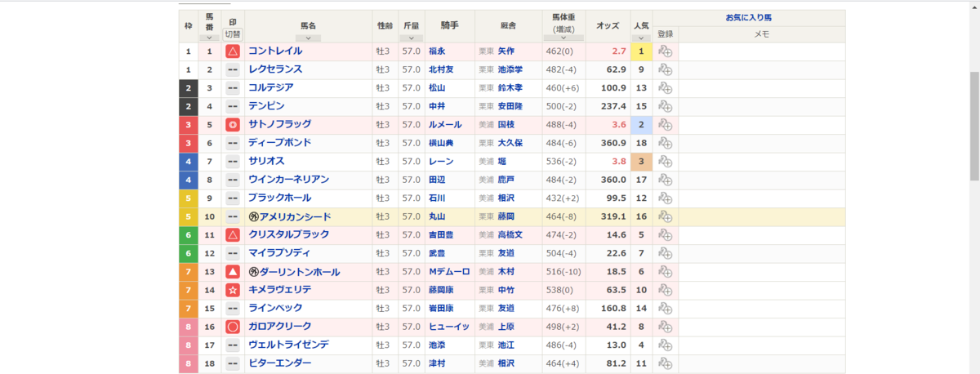Click favorite-register icon for ラインベック
980x374 pixels.
click(665, 309)
